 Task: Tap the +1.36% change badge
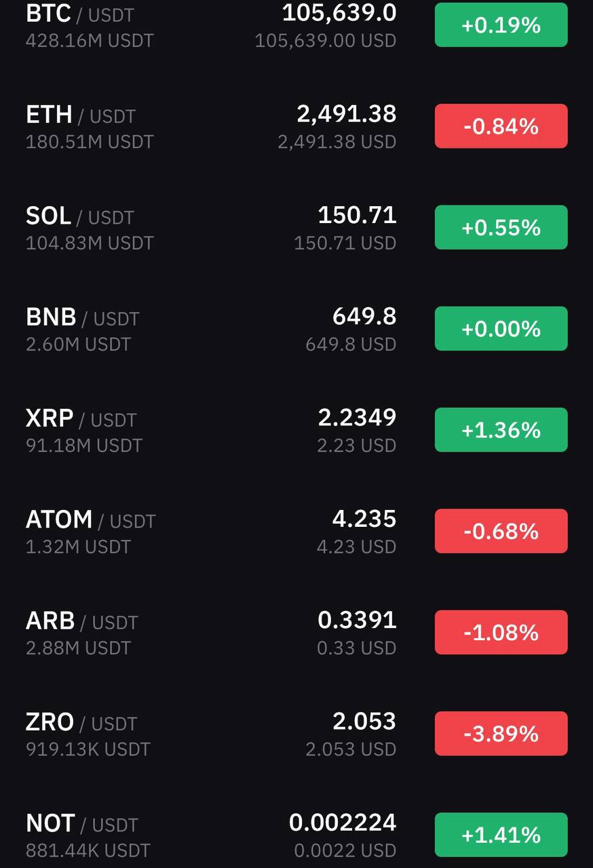pyautogui.click(x=501, y=430)
